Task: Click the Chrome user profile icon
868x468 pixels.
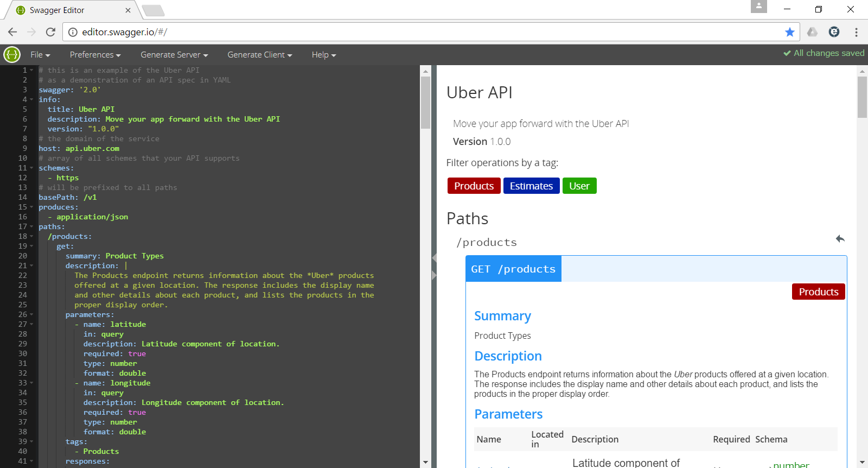Action: coord(759,7)
